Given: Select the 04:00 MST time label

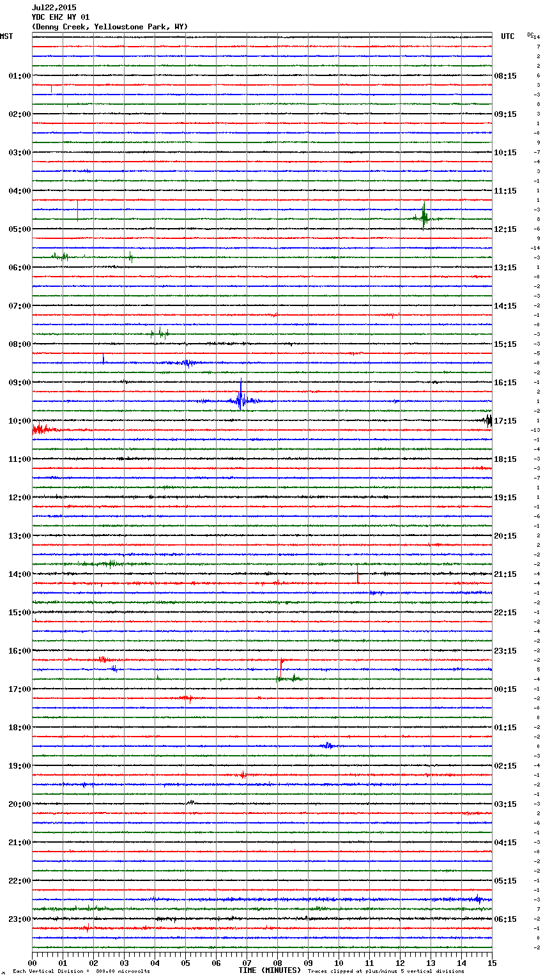Looking at the screenshot, I should point(20,191).
